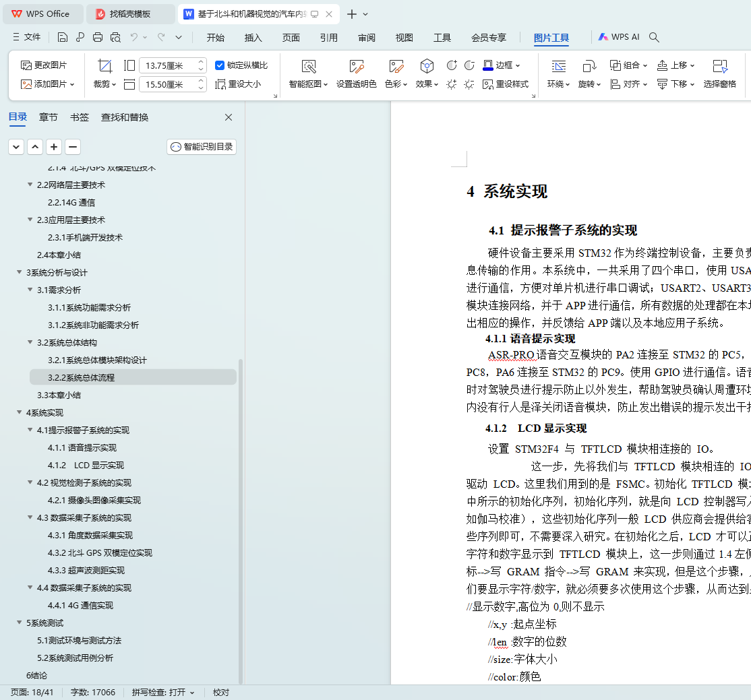Image resolution: width=751 pixels, height=700 pixels.
Task: Open 选择窗格 selection pane
Action: click(x=720, y=73)
